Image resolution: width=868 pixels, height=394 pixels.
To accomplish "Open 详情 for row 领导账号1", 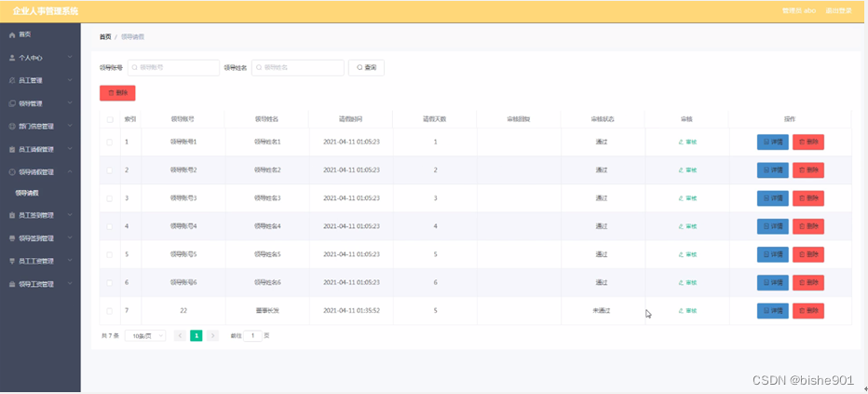I will (x=773, y=143).
